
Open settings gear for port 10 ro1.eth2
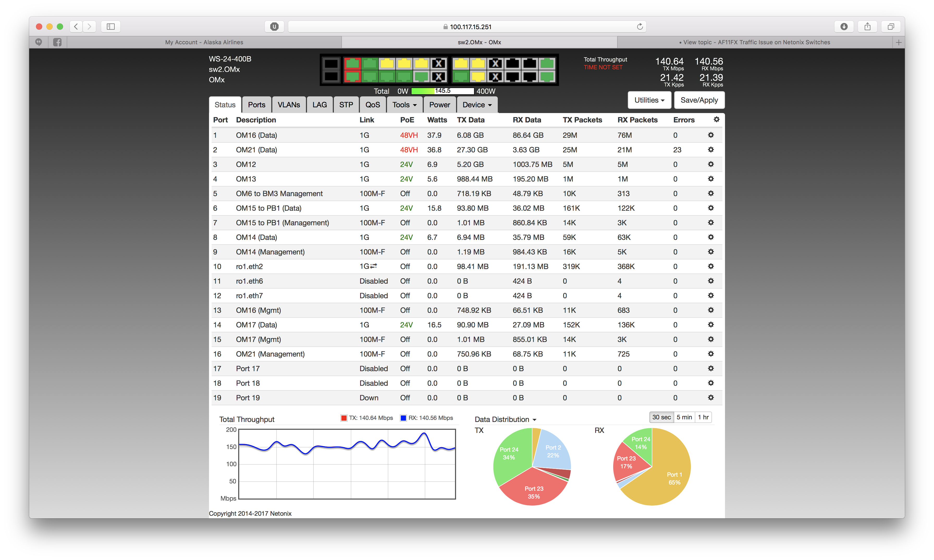[710, 266]
